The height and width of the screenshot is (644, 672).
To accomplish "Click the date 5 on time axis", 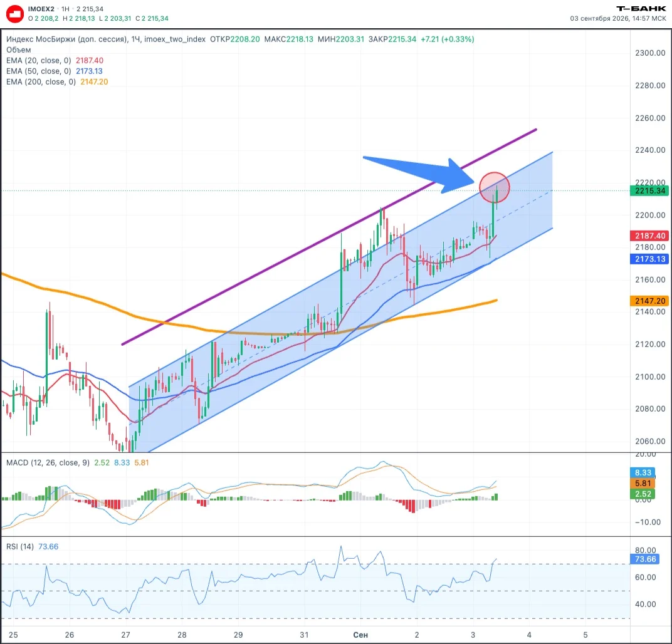I will (x=585, y=635).
